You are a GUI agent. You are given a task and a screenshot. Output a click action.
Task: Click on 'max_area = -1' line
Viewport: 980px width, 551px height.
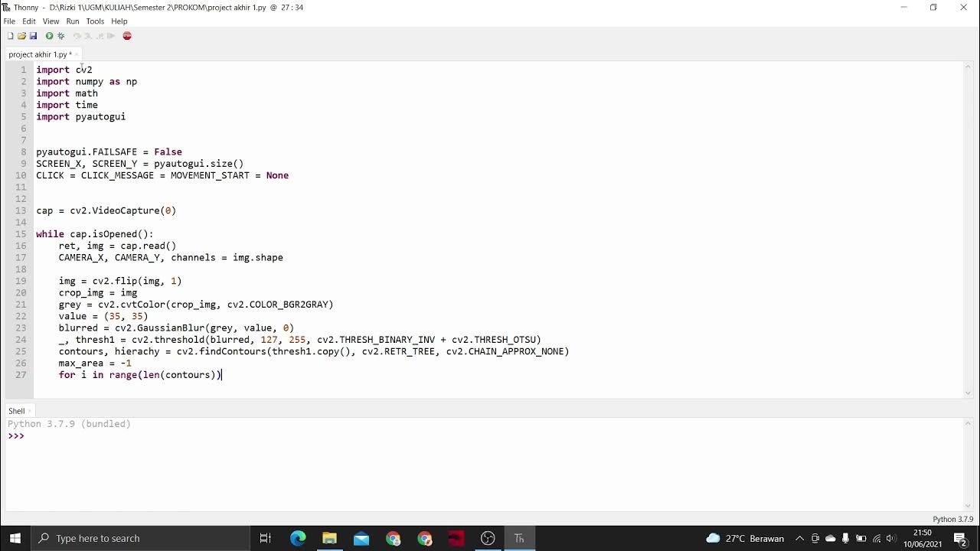pos(95,363)
